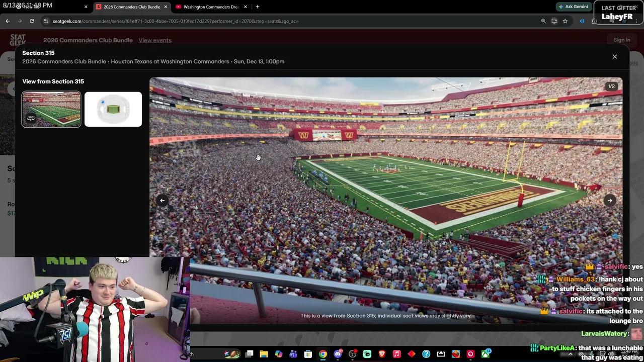Close the 2026 Commanders Club Bundle tab

(x=166, y=7)
